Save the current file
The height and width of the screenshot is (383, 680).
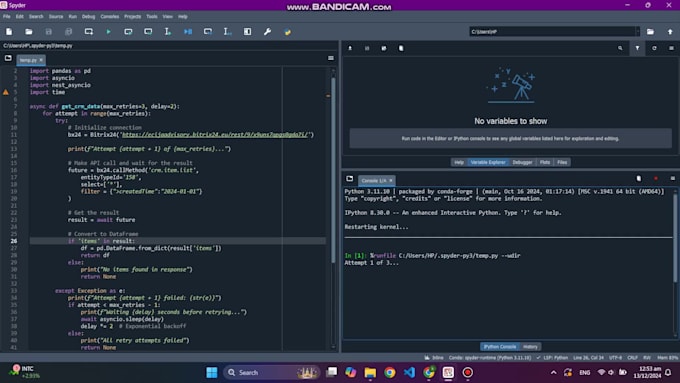49,32
